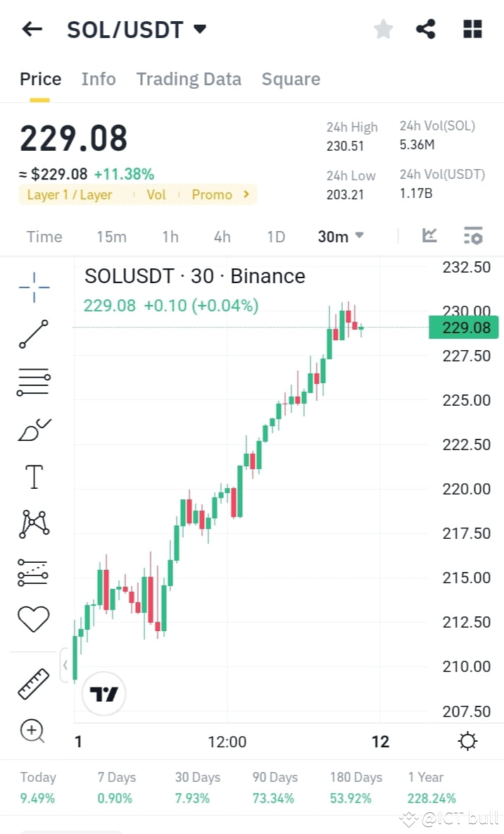The width and height of the screenshot is (504, 834).
Task: Activate the zoom-in magnifier tool
Action: pos(32,731)
